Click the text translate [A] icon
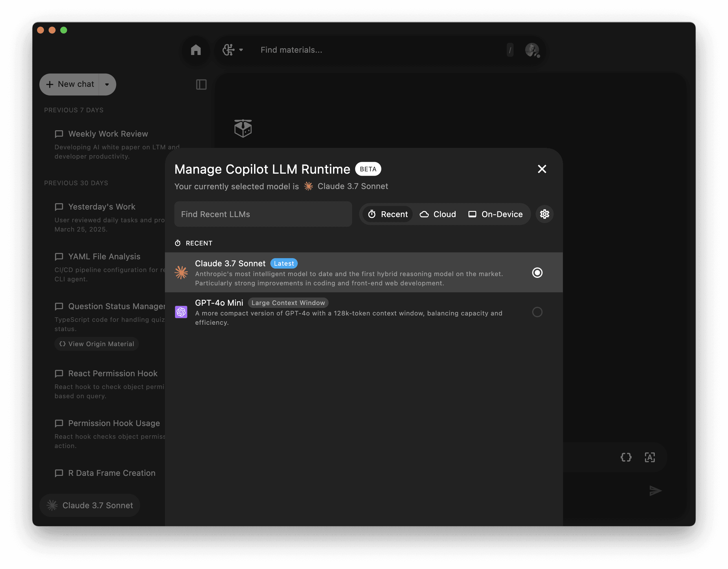This screenshot has height=569, width=728. [x=649, y=457]
